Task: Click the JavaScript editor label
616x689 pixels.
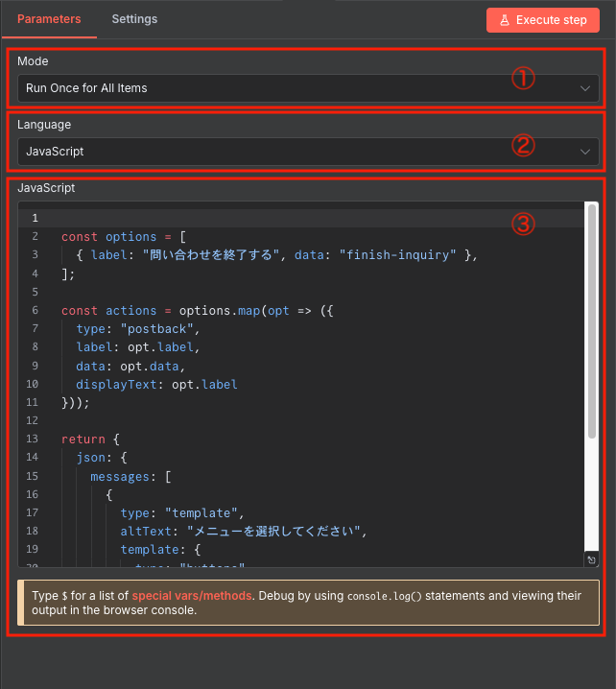Action: tap(46, 188)
